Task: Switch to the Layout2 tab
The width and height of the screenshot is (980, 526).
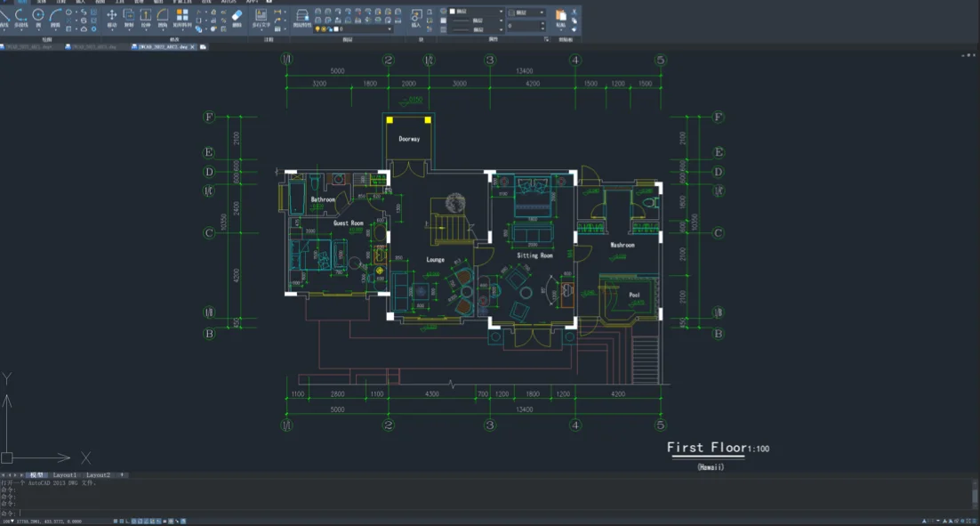Action: [98, 475]
